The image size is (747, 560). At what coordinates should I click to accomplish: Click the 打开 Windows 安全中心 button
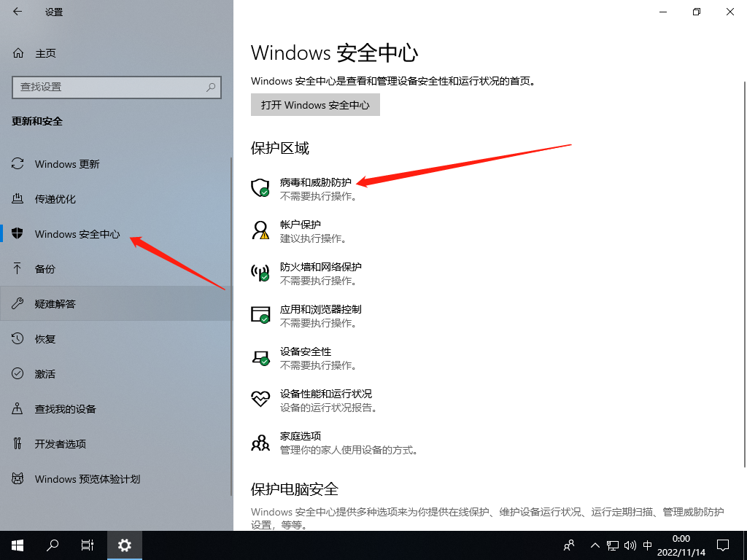pos(315,105)
